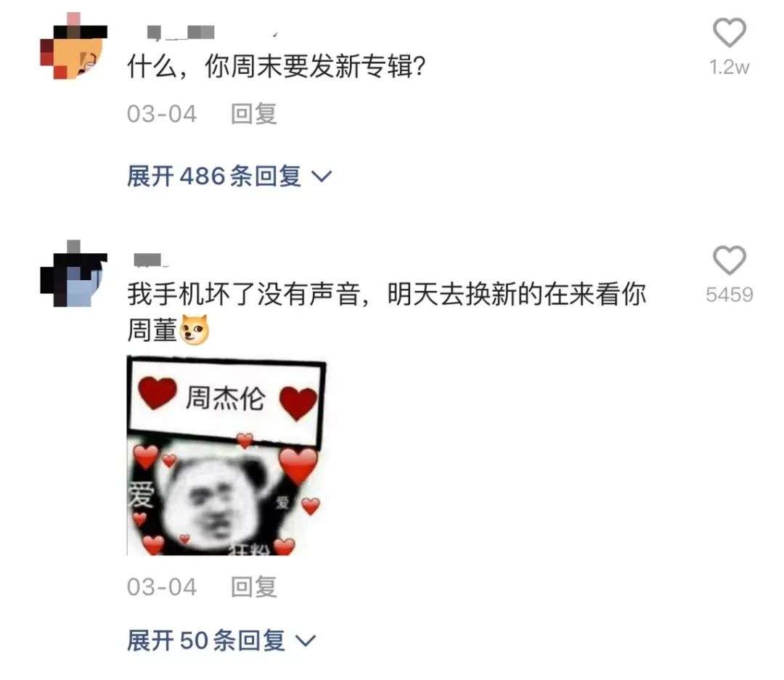The image size is (784, 680).
Task: Tap the first commenter's blurred username
Action: point(181,33)
